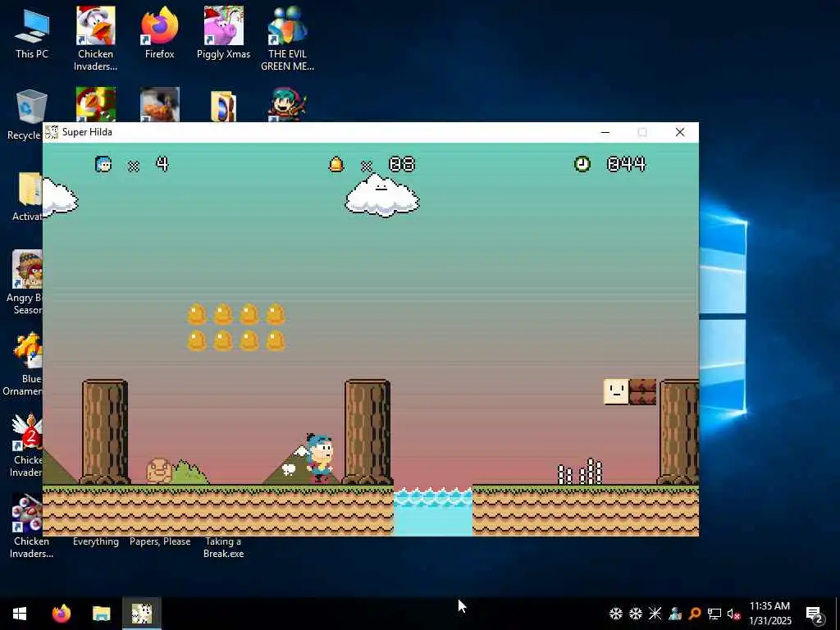Viewport: 840px width, 630px height.
Task: Open File Explorer from the taskbar
Action: [101, 614]
